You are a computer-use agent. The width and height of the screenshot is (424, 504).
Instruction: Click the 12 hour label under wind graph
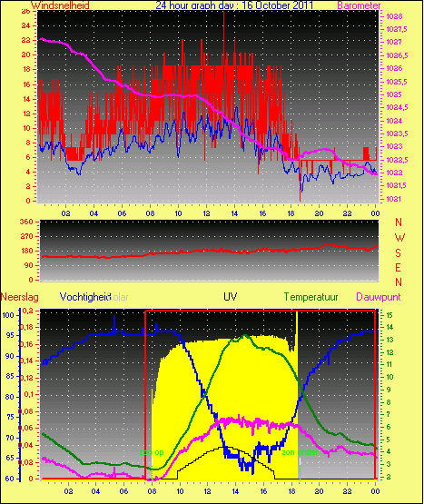[x=206, y=213]
